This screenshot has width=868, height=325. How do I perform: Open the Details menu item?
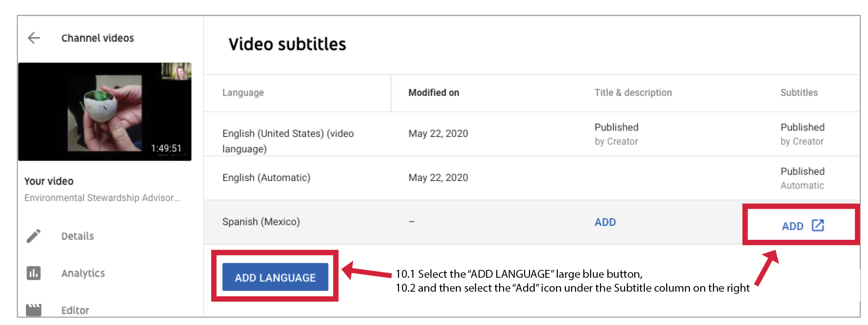tap(77, 236)
